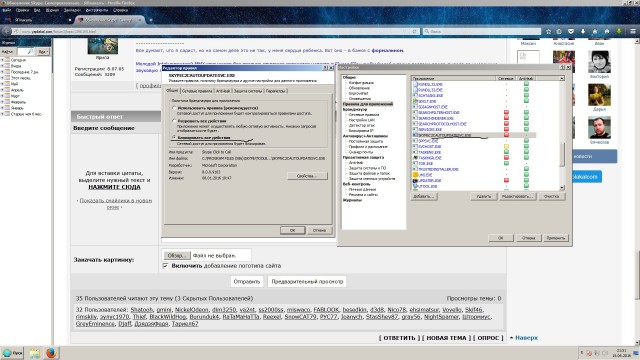
Task: Reload the page from the address bar
Action: point(415,31)
